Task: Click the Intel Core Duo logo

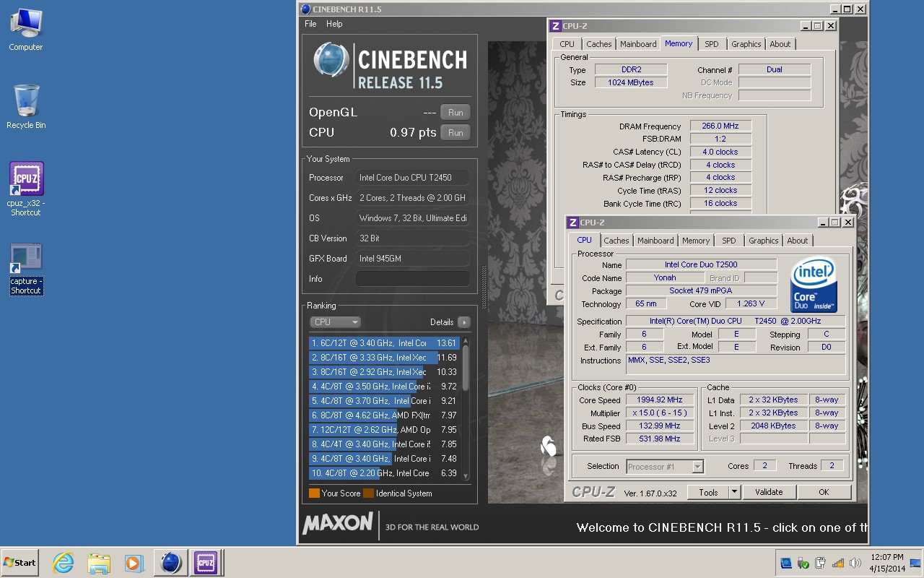Action: pyautogui.click(x=814, y=285)
